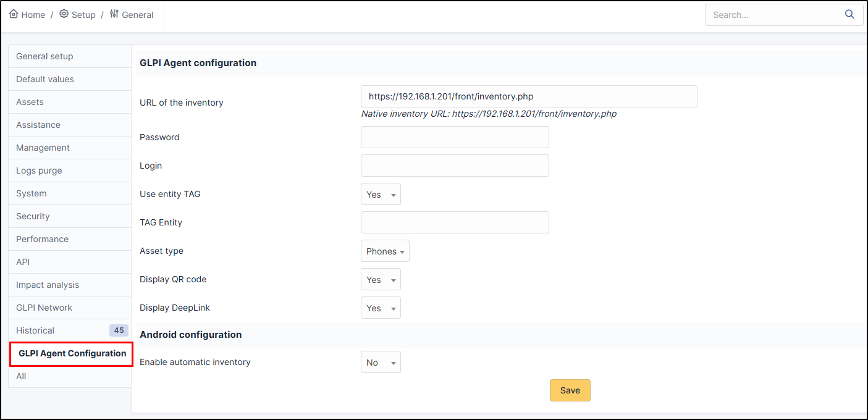Click the Setup gear icon
868x420 pixels.
(x=64, y=14)
